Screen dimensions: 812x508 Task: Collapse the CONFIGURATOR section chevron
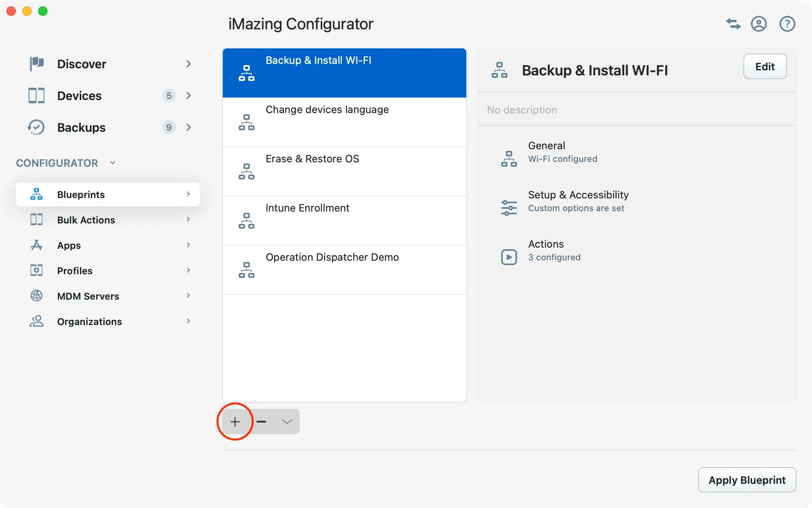pos(112,163)
